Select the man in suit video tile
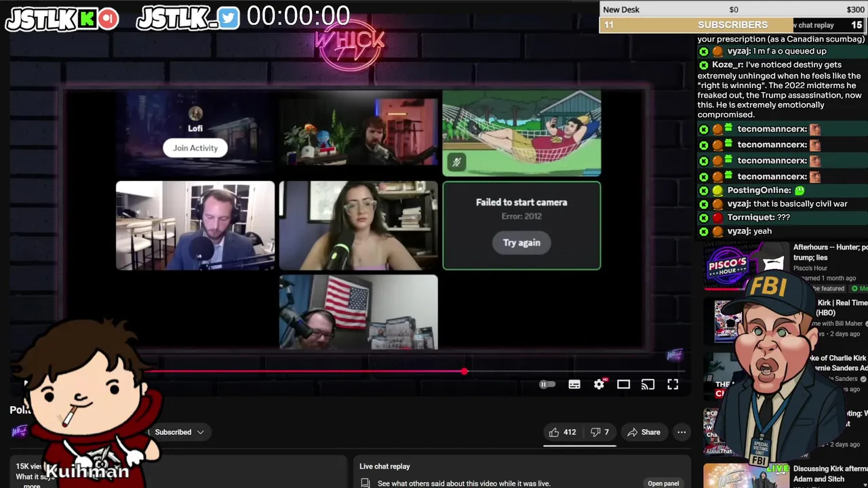 click(x=195, y=226)
